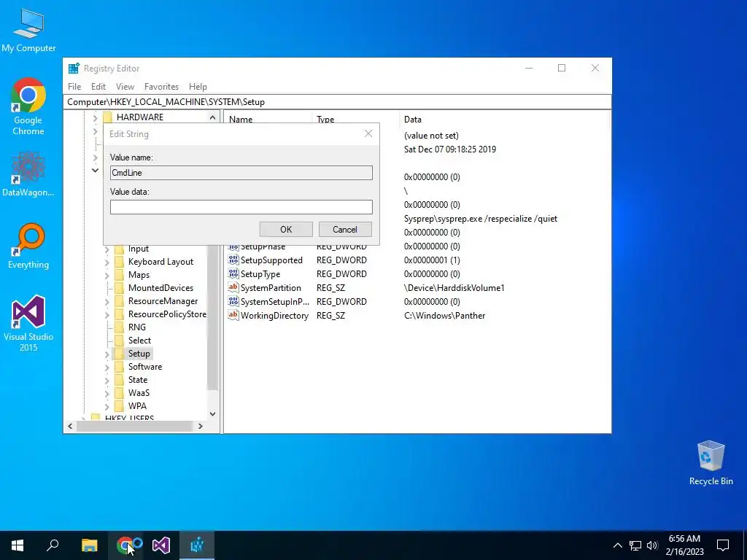The image size is (747, 560).
Task: Open taskbar search magnifier
Action: tap(53, 545)
